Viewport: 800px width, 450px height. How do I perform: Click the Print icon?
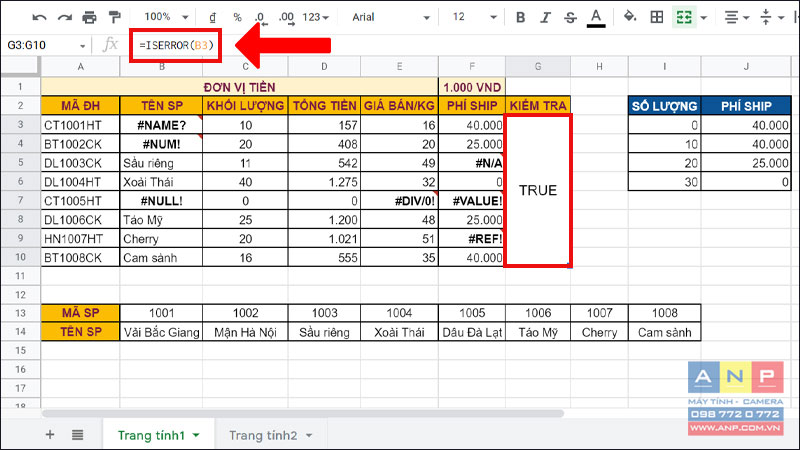coord(89,17)
